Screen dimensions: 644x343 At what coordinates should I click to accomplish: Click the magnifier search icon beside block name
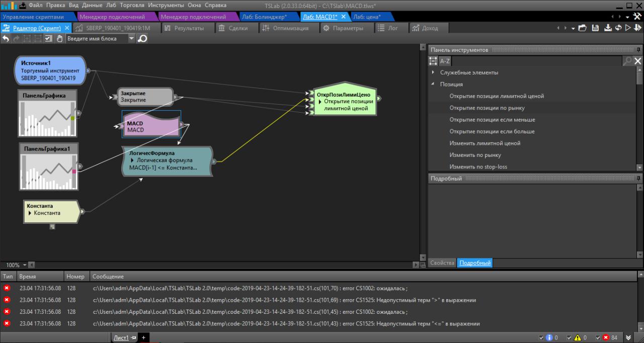pyautogui.click(x=142, y=39)
